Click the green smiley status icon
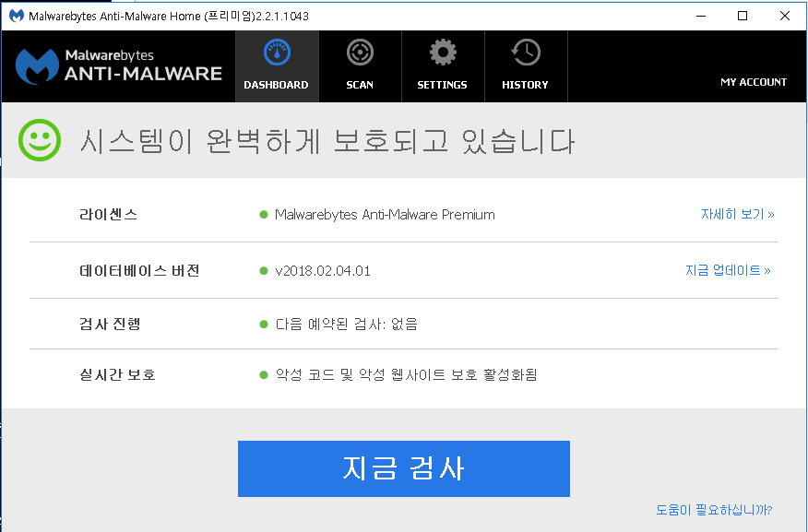Image resolution: width=808 pixels, height=532 pixels. tap(40, 140)
